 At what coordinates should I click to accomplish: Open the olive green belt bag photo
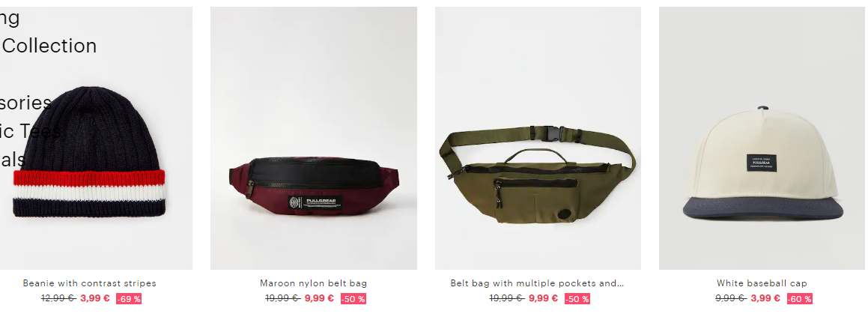[538, 138]
